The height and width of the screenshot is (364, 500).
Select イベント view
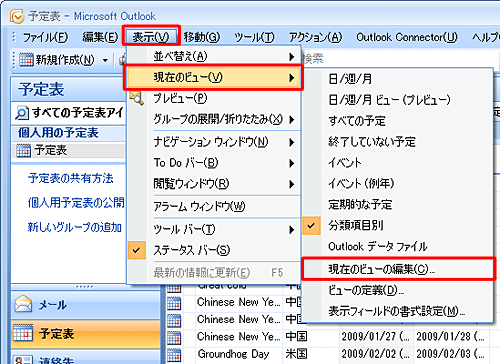pos(398,163)
